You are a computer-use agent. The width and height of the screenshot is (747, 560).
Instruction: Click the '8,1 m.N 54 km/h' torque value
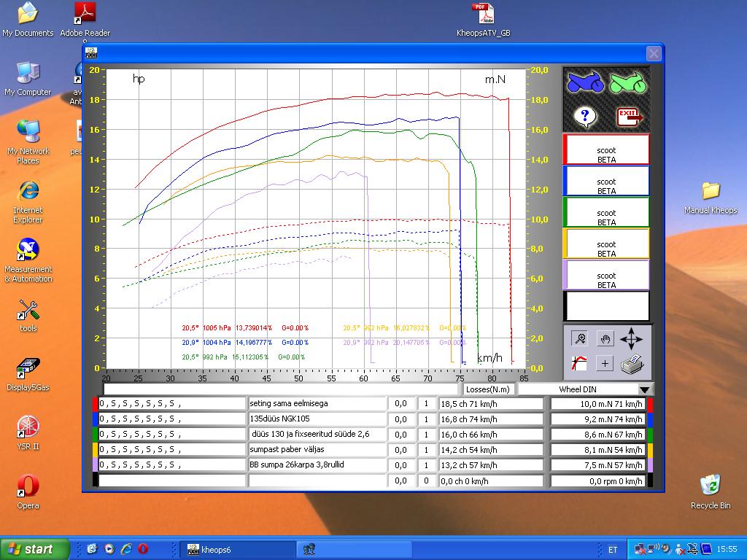coord(598,450)
